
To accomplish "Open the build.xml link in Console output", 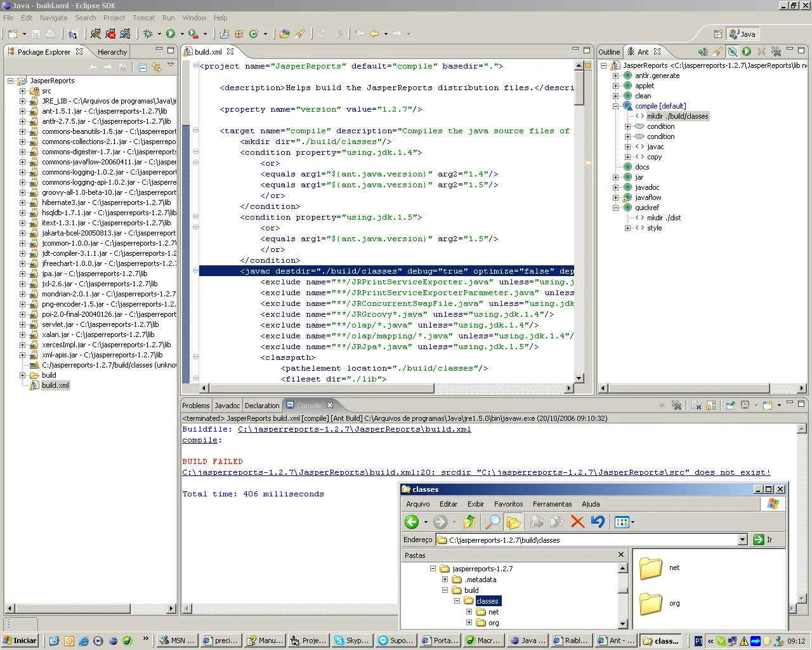I will (x=354, y=429).
